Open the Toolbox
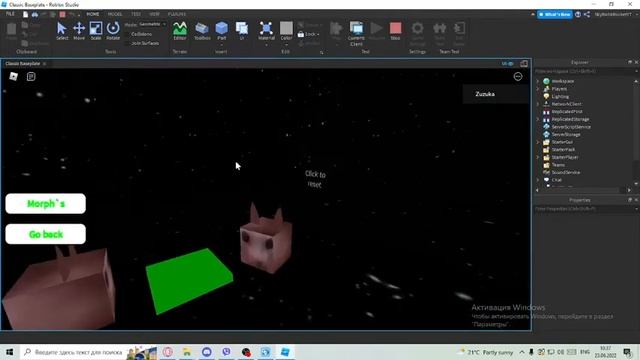The image size is (640, 360). (x=202, y=31)
